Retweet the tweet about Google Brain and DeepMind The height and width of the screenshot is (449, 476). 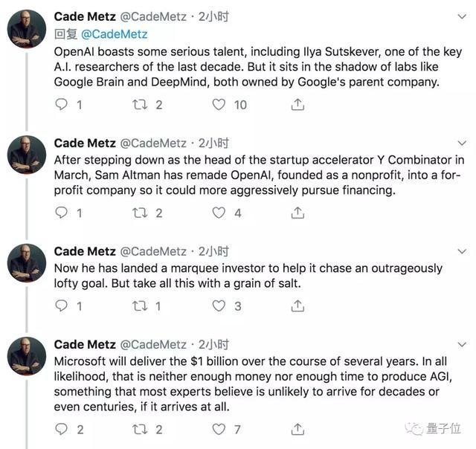click(139, 105)
